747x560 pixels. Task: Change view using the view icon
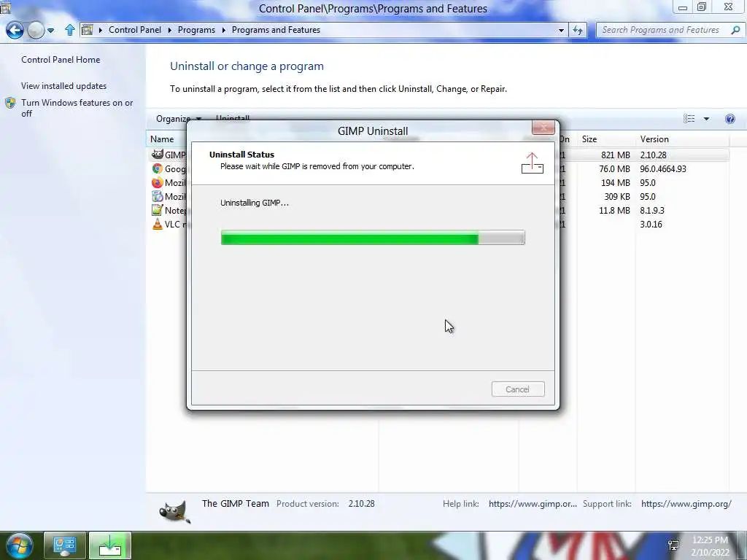coord(689,119)
